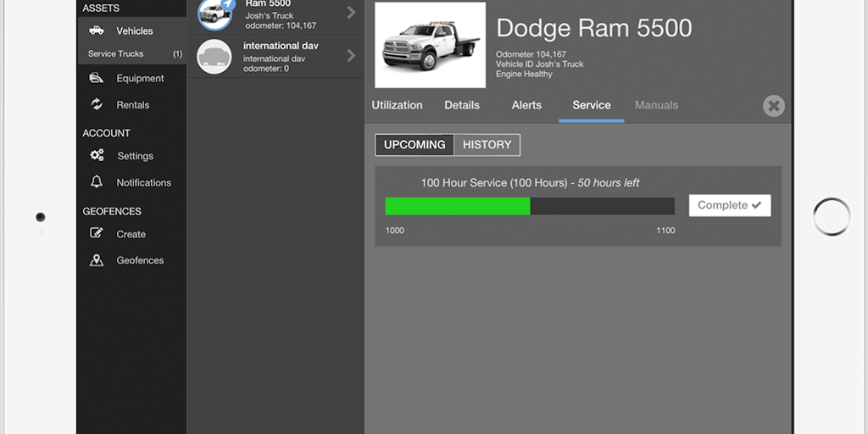The image size is (868, 434).
Task: Click the ACCOUNT section header
Action: click(x=106, y=133)
